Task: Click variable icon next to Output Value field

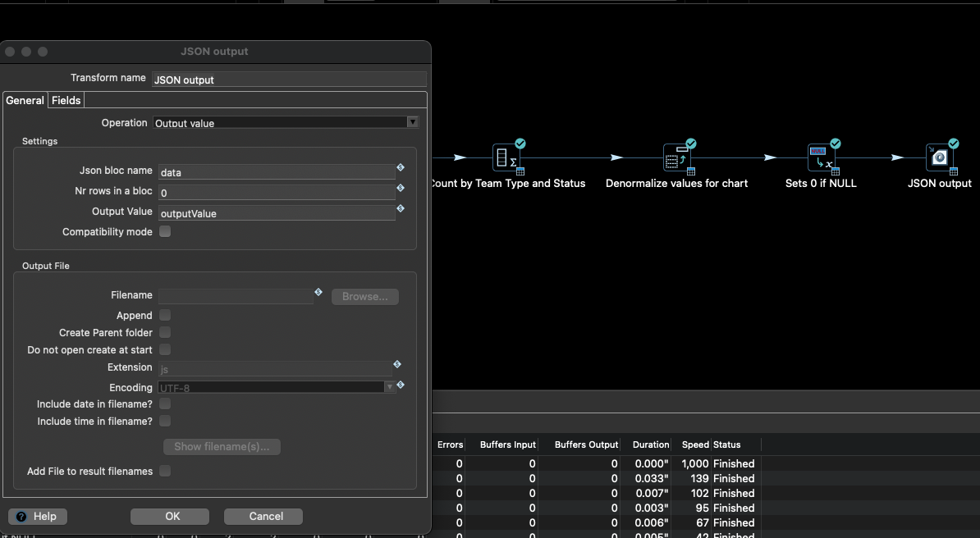Action: coord(401,208)
